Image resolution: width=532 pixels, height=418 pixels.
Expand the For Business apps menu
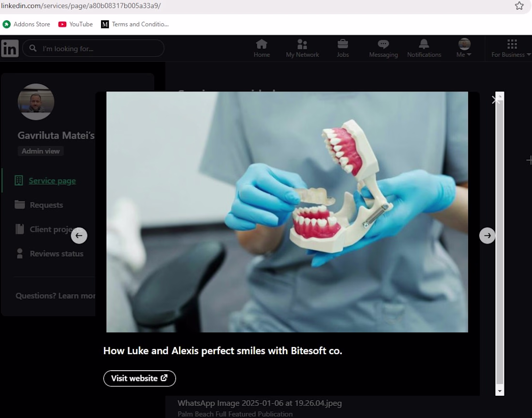tap(511, 48)
